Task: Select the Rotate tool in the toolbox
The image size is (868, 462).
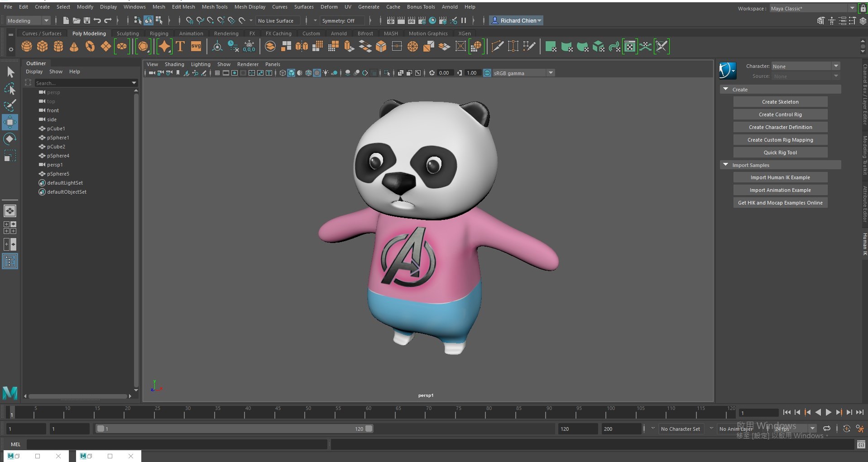Action: (x=10, y=139)
